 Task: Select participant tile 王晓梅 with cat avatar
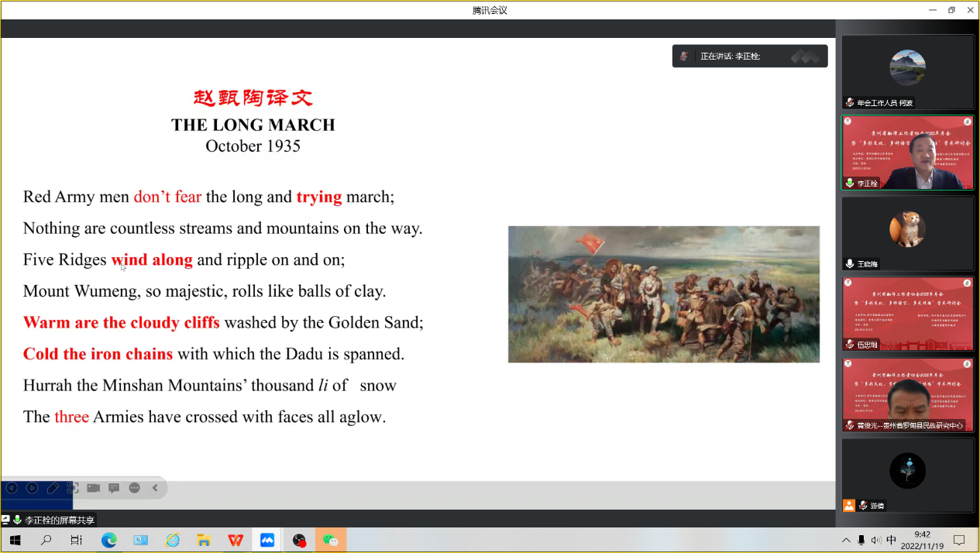(x=907, y=233)
